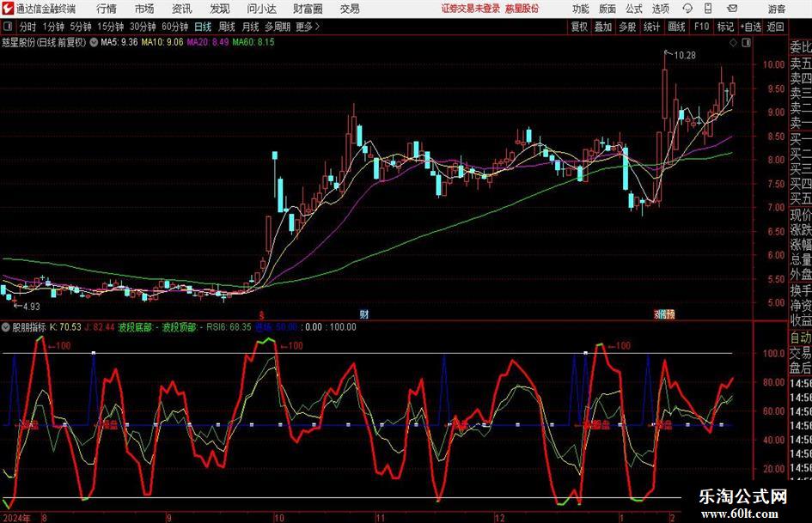Open the 行情 menu
Screen dimensions: 812x523
107,9
